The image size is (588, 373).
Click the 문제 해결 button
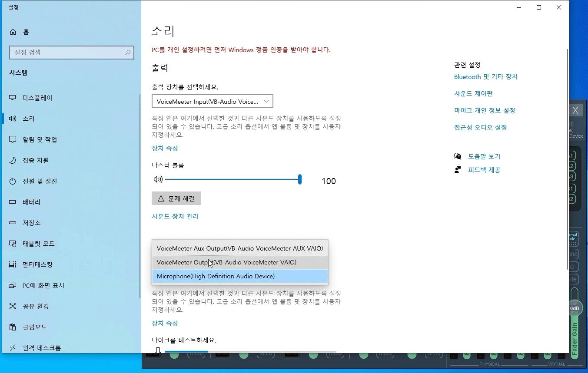176,198
